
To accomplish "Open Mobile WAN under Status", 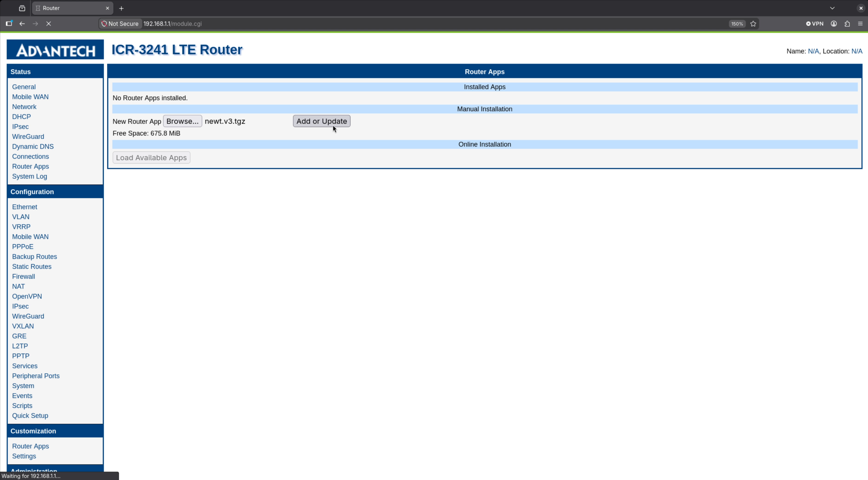I will tap(30, 97).
